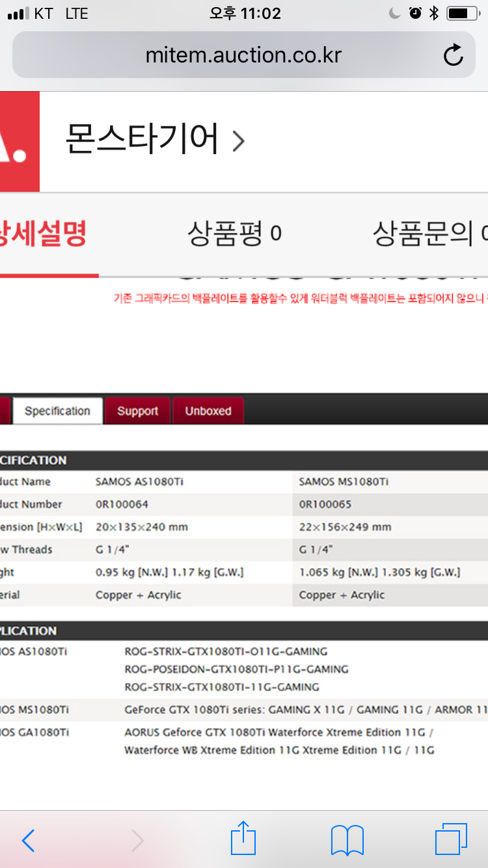This screenshot has height=868, width=488.
Task: Tap the chevron next to 몬스타기어
Action: tap(239, 141)
